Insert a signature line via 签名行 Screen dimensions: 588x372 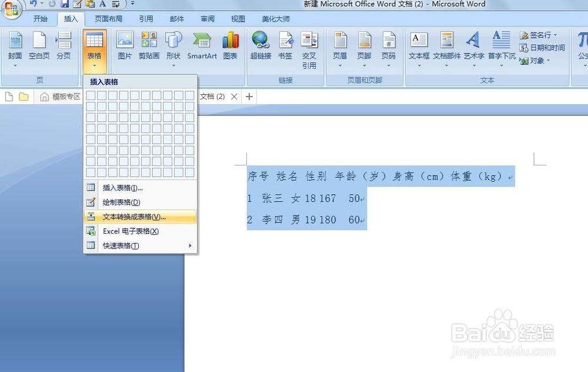[540, 35]
